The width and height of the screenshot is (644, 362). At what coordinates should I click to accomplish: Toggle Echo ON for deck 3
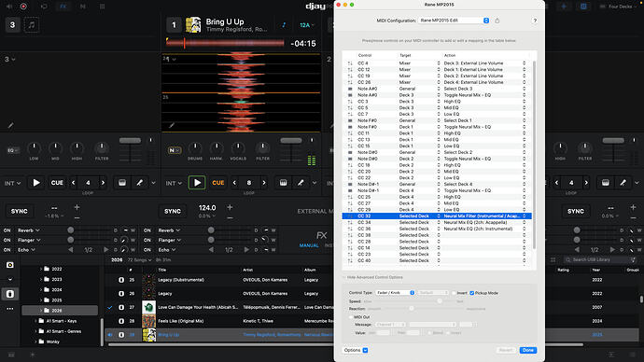point(7,249)
